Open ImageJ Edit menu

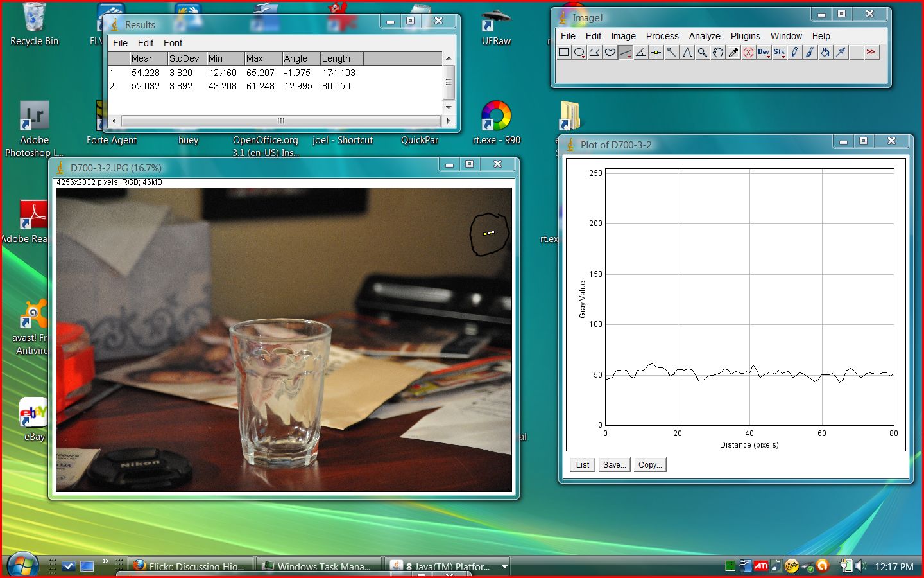point(594,36)
